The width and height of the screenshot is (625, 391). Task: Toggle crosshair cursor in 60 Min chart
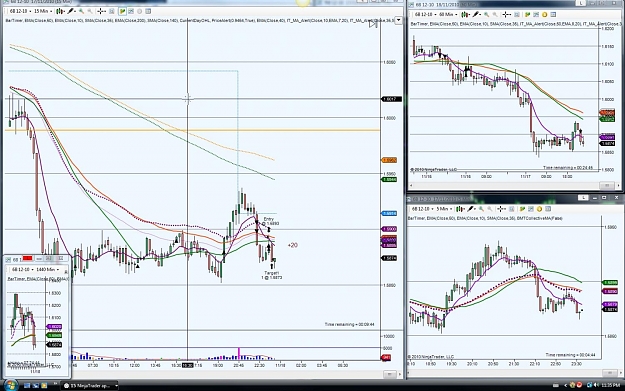click(x=506, y=14)
